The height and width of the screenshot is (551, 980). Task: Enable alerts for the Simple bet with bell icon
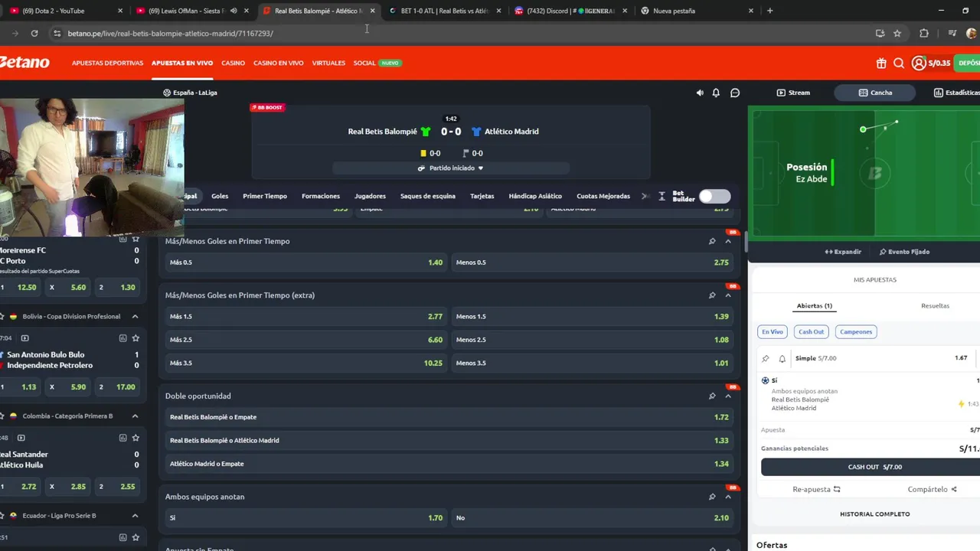(x=782, y=358)
